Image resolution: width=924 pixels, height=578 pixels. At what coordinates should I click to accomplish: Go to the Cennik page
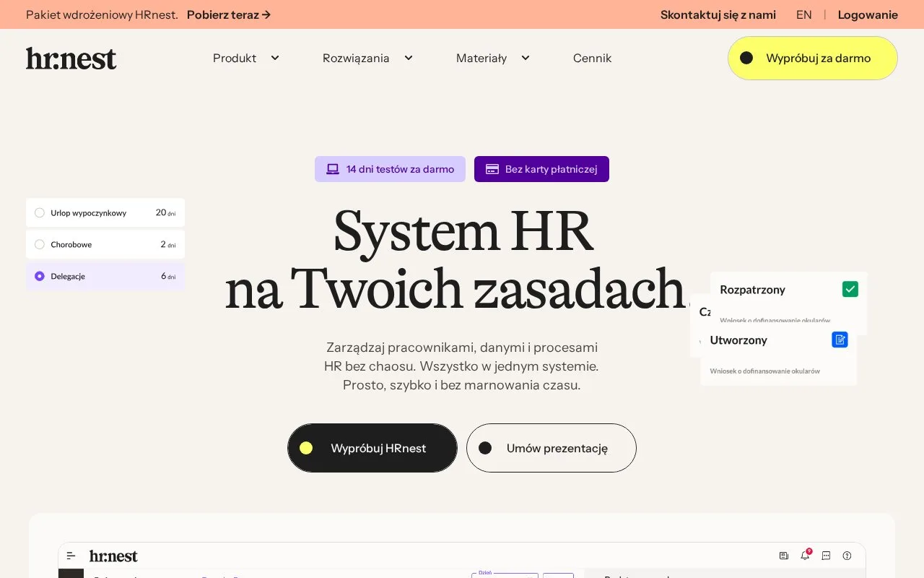pyautogui.click(x=592, y=59)
